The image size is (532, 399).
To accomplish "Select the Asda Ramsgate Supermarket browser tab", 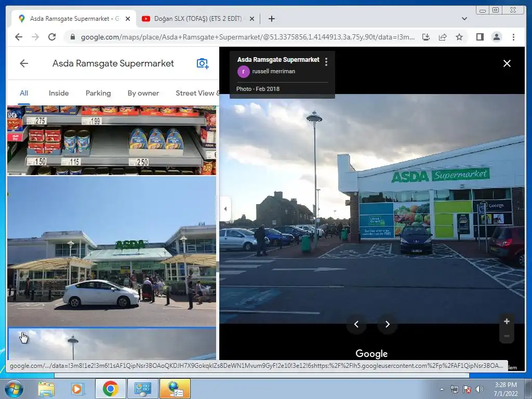I will click(x=73, y=19).
